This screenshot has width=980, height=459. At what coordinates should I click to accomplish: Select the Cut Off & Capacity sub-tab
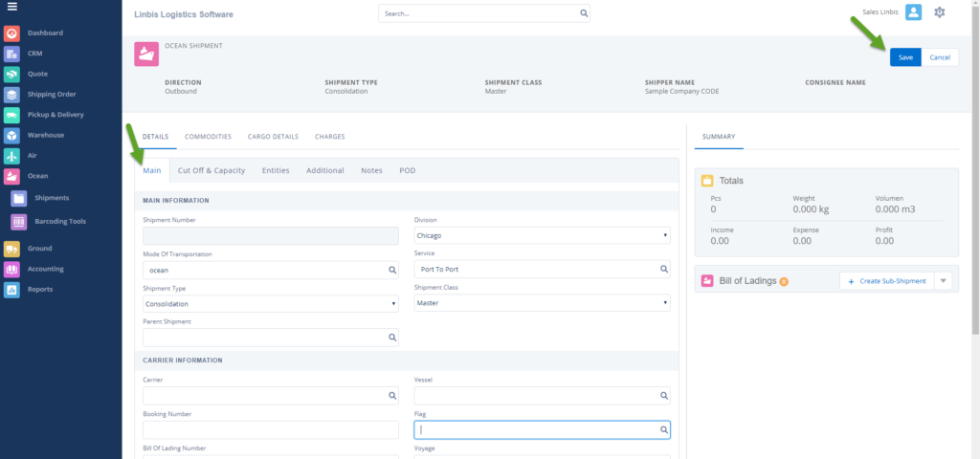[x=212, y=170]
